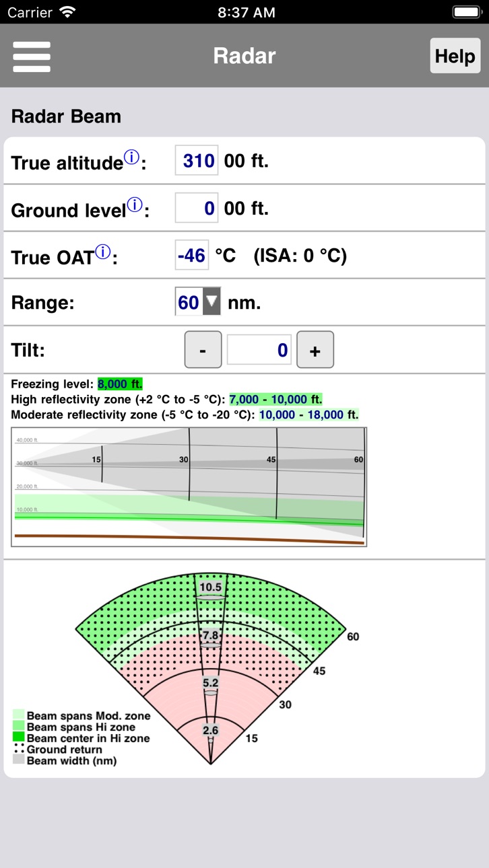Open the hamburger menu
489x868 pixels.
(32, 57)
